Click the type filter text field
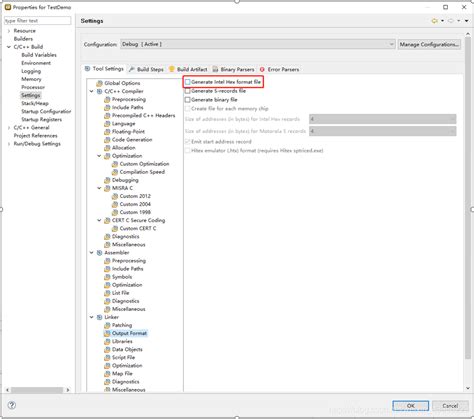Viewport: 474px width, 419px height. pyautogui.click(x=37, y=21)
